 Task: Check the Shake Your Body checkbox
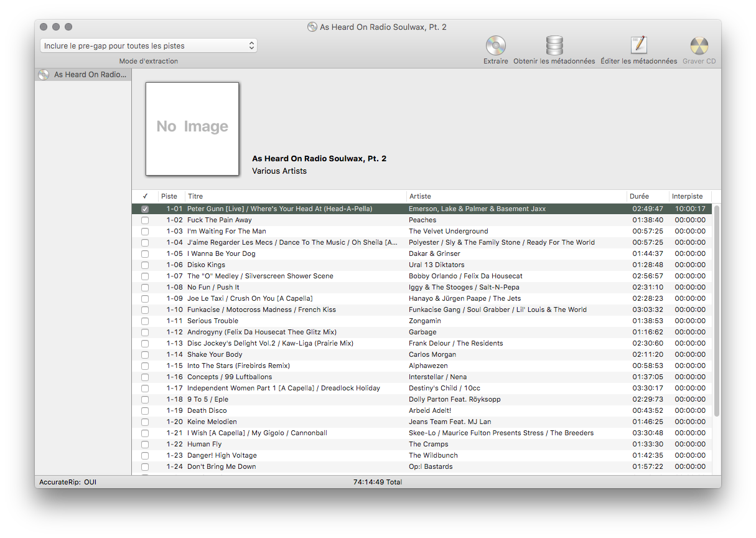(x=145, y=355)
